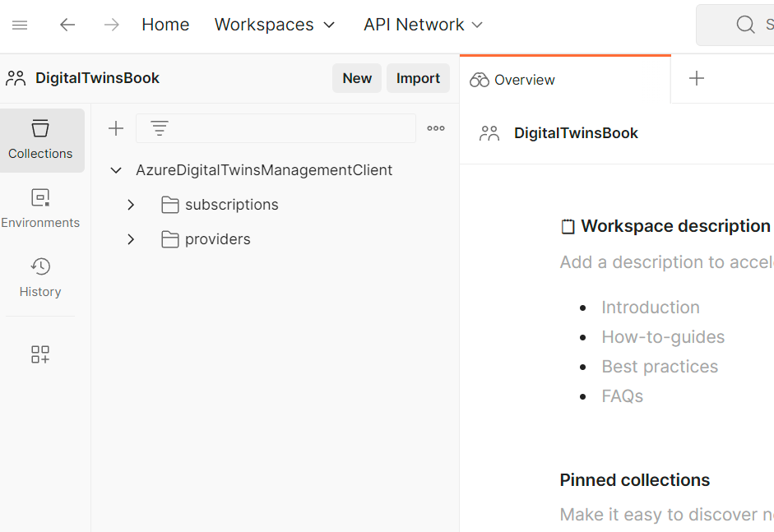
Task: Collapse the AzureDigitalTwinsManagementClient collection
Action: (116, 170)
